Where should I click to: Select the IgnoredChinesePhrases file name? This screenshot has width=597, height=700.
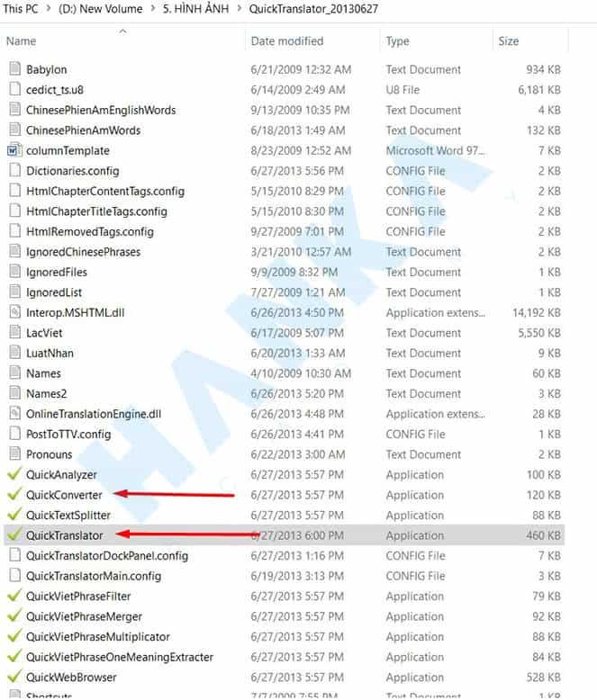click(x=83, y=252)
